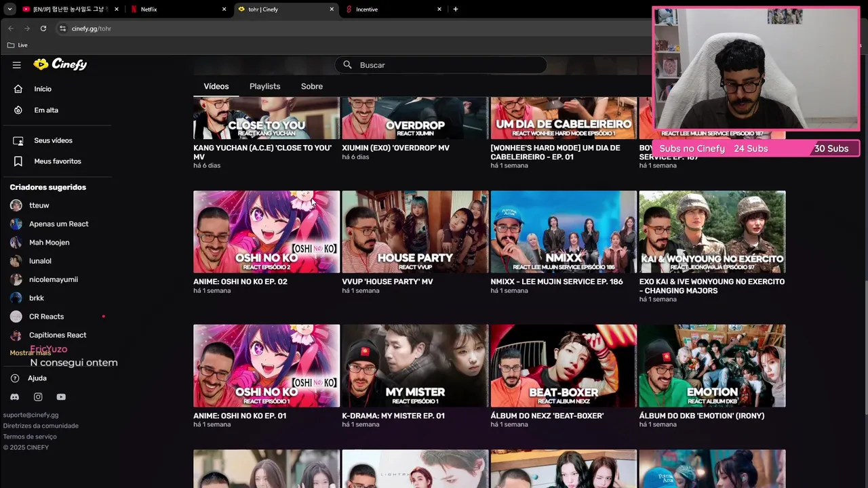
Task: Click the nicolemayumii creator name
Action: (x=54, y=279)
